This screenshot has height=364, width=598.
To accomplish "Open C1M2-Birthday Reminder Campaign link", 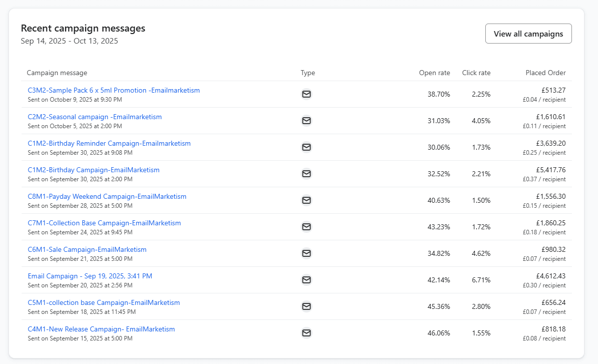I will (109, 144).
